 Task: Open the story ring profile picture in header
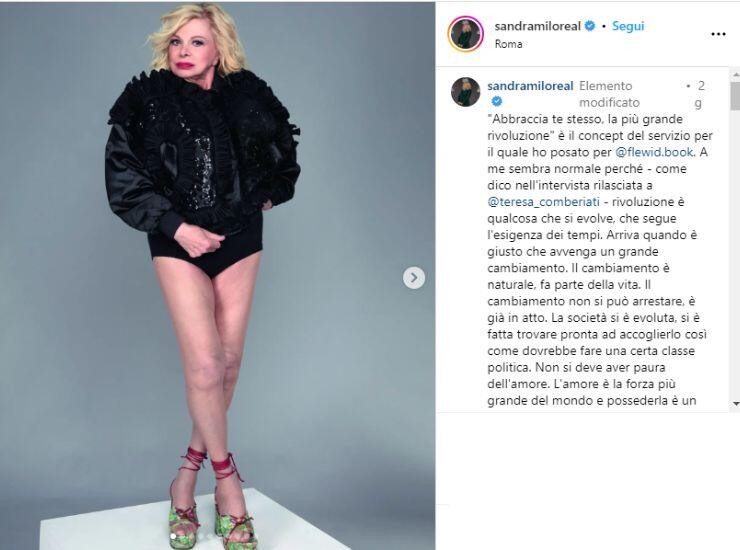click(x=465, y=34)
